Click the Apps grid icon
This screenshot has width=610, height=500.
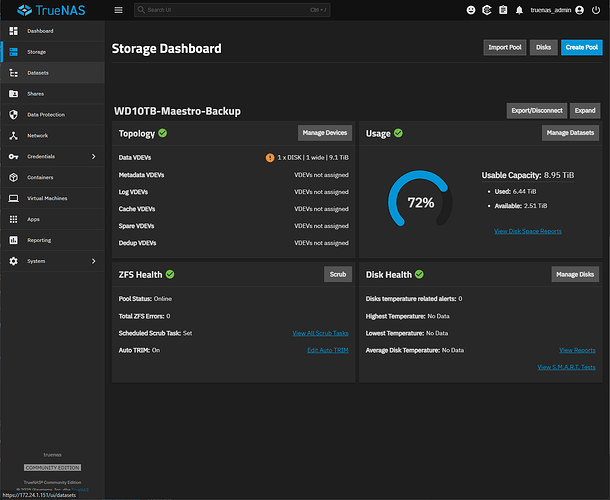coord(14,219)
